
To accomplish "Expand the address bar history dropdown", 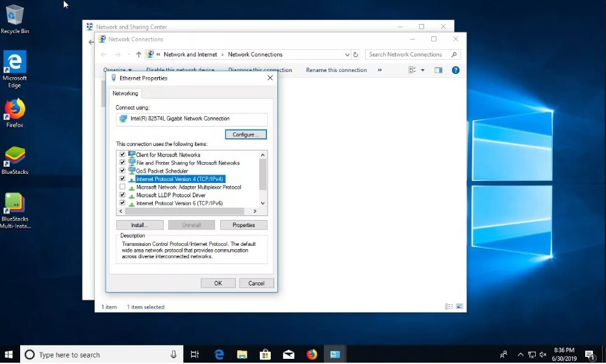I will coord(347,55).
